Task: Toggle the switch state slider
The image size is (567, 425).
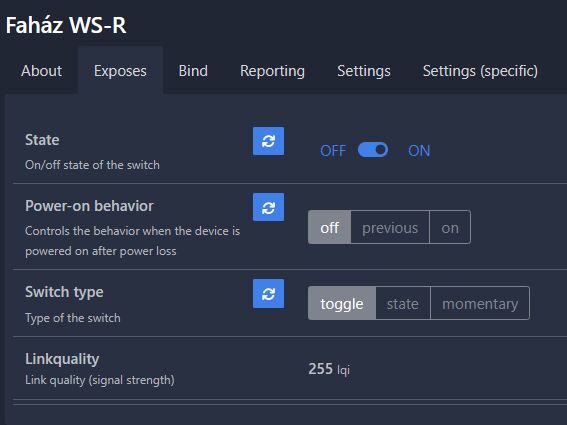Action: tap(373, 150)
